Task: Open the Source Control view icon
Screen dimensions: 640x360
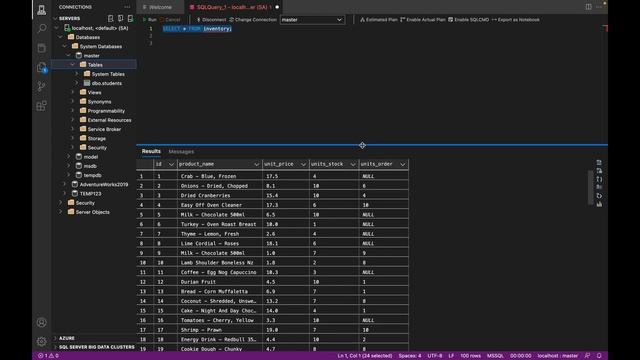Action: coord(42,87)
